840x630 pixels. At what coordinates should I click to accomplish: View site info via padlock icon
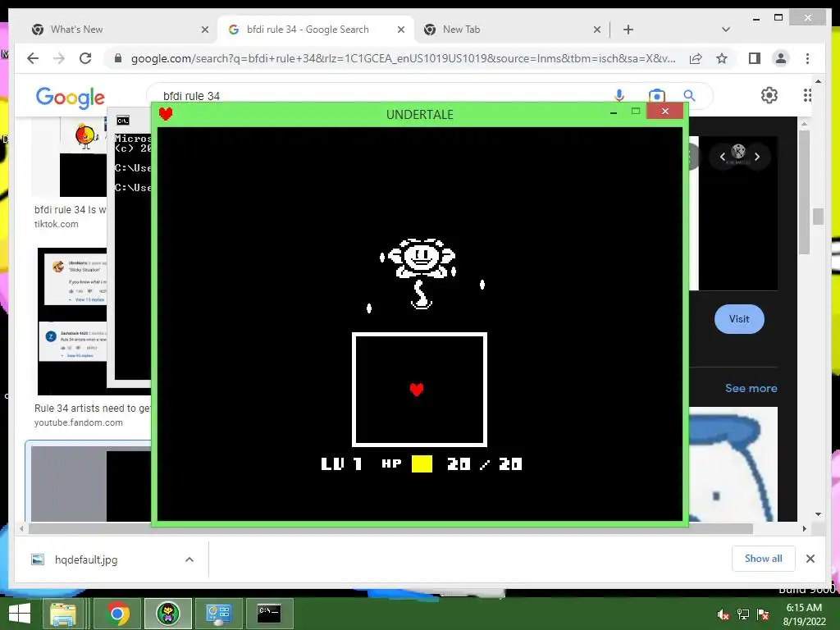(118, 58)
